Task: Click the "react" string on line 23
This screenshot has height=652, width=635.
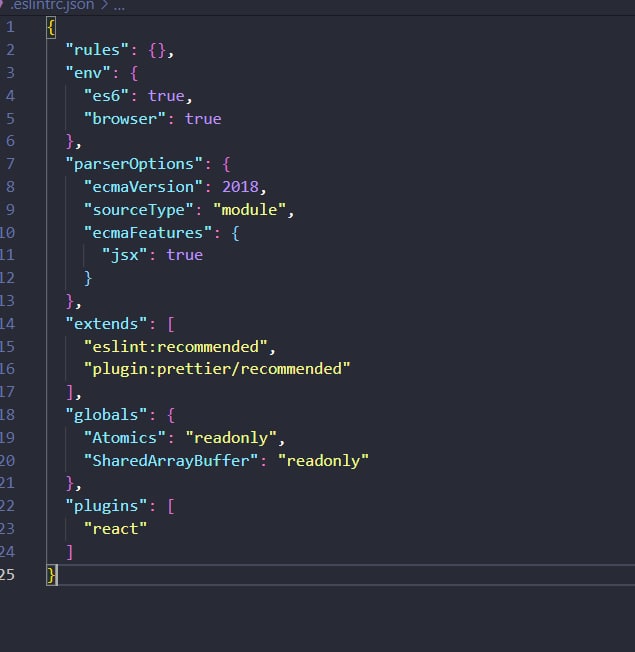Action: [x=116, y=529]
